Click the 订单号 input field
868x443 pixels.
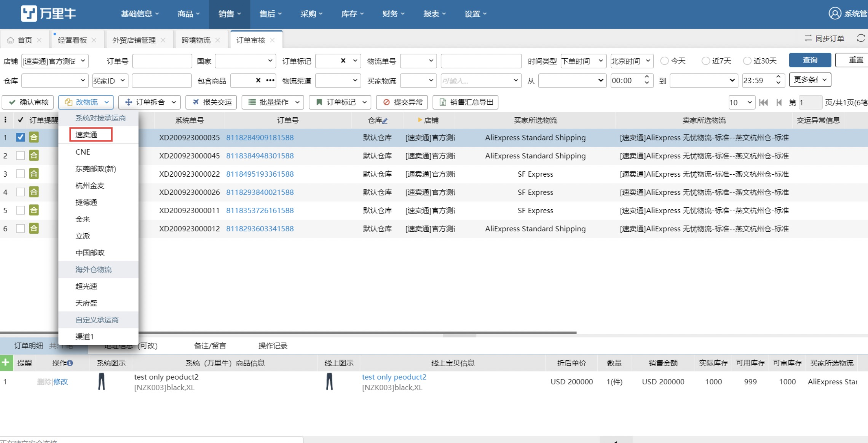tap(162, 61)
